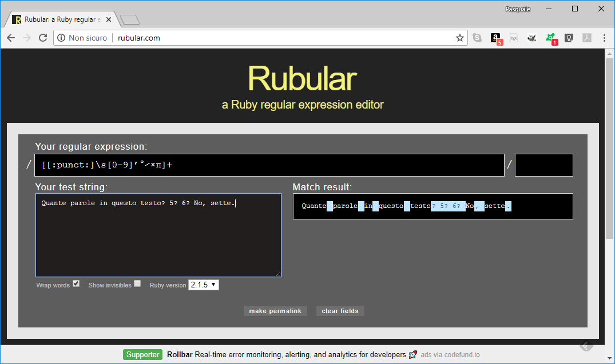Click the clear fields button

click(x=340, y=311)
